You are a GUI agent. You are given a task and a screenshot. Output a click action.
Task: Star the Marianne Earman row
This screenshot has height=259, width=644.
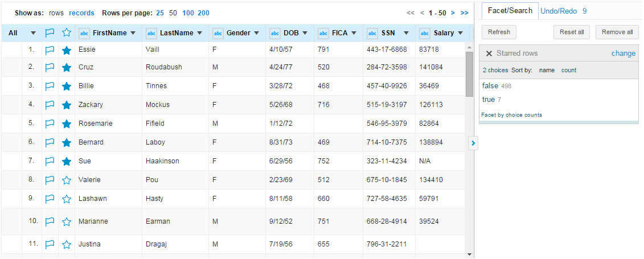(x=67, y=222)
